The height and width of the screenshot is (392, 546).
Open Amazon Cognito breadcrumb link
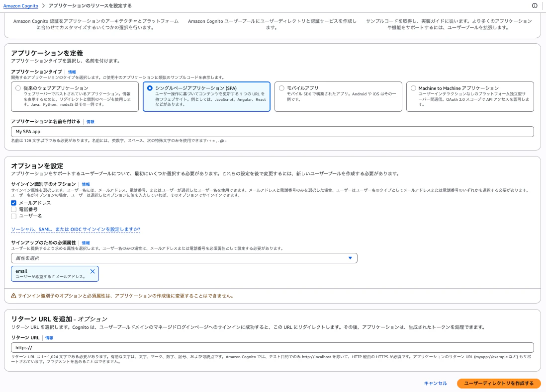tap(20, 5)
